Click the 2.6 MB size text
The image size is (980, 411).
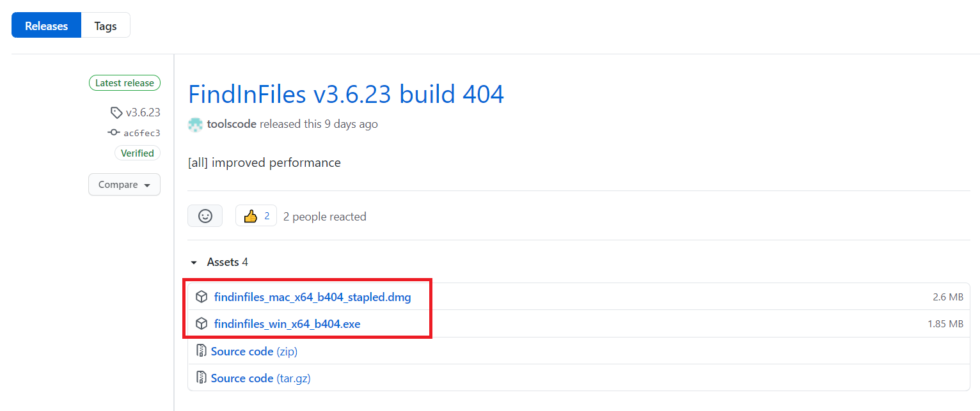click(948, 297)
